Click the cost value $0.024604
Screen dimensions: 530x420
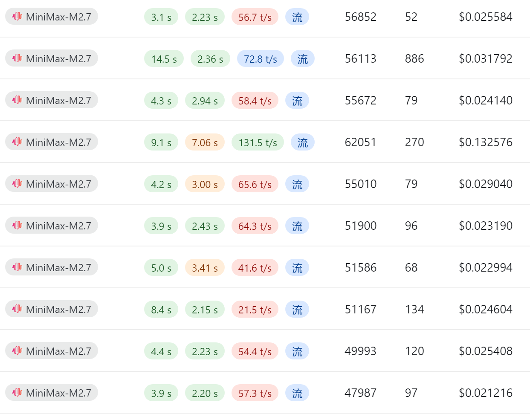[486, 310]
